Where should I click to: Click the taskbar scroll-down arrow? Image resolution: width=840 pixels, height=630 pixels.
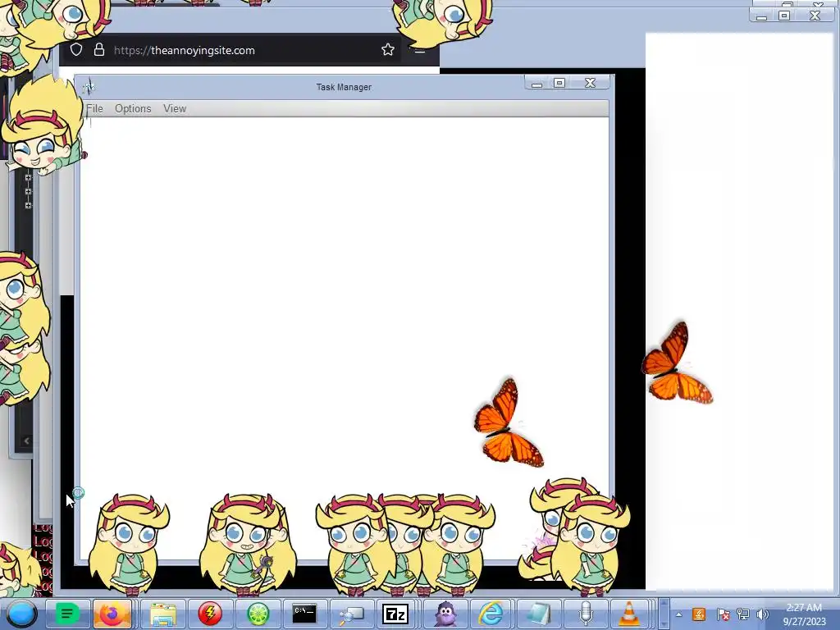(664, 623)
